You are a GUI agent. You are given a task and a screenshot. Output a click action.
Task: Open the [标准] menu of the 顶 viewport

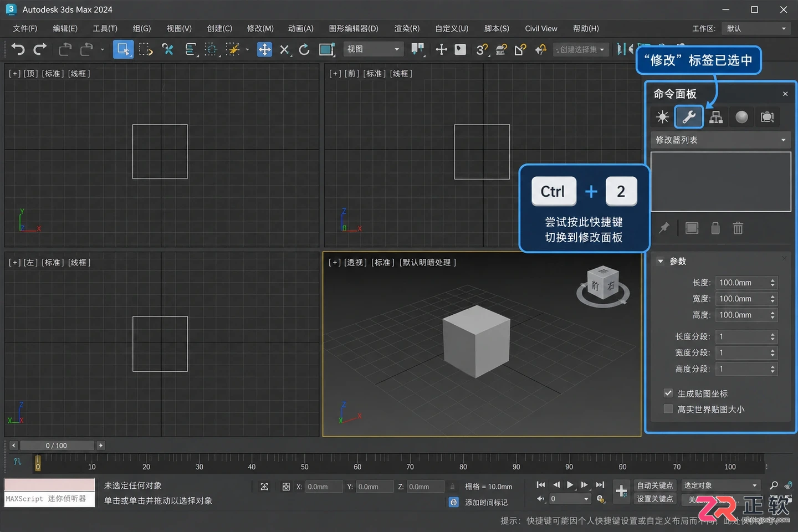click(52, 74)
